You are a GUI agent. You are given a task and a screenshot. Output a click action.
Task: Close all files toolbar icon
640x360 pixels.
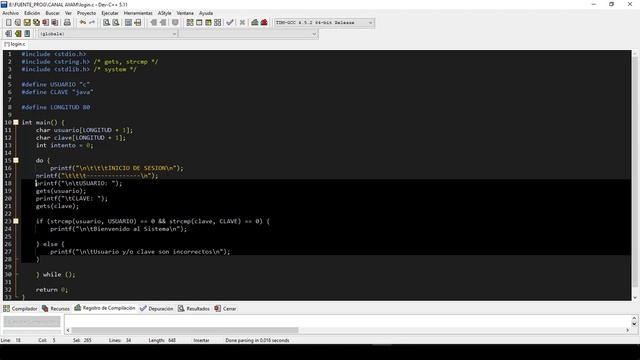click(54, 22)
